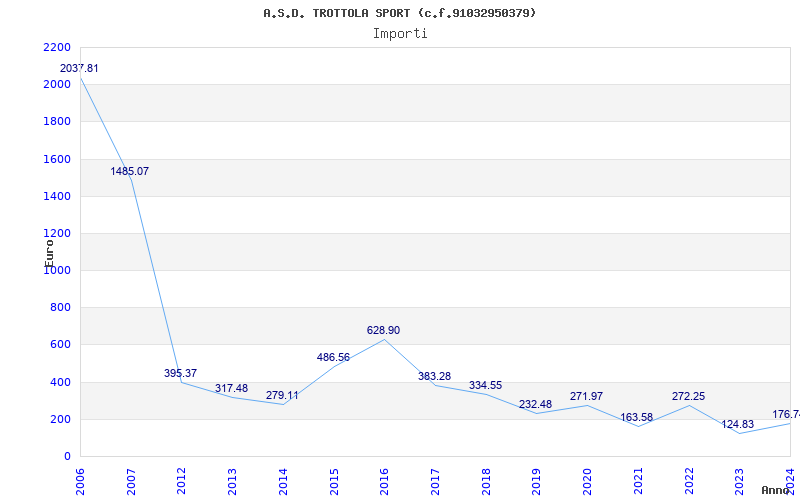Click the Importi subtitle
Screen dimensions: 800x500
point(400,34)
